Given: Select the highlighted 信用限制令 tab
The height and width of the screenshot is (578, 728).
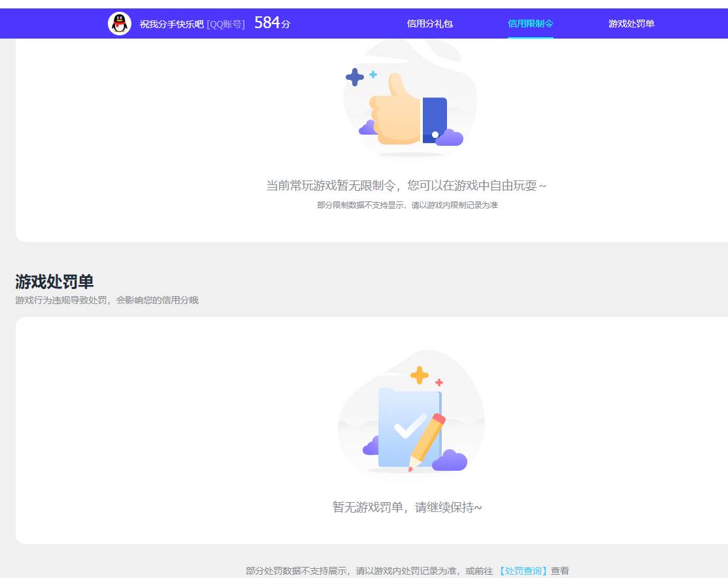Looking at the screenshot, I should pos(531,24).
